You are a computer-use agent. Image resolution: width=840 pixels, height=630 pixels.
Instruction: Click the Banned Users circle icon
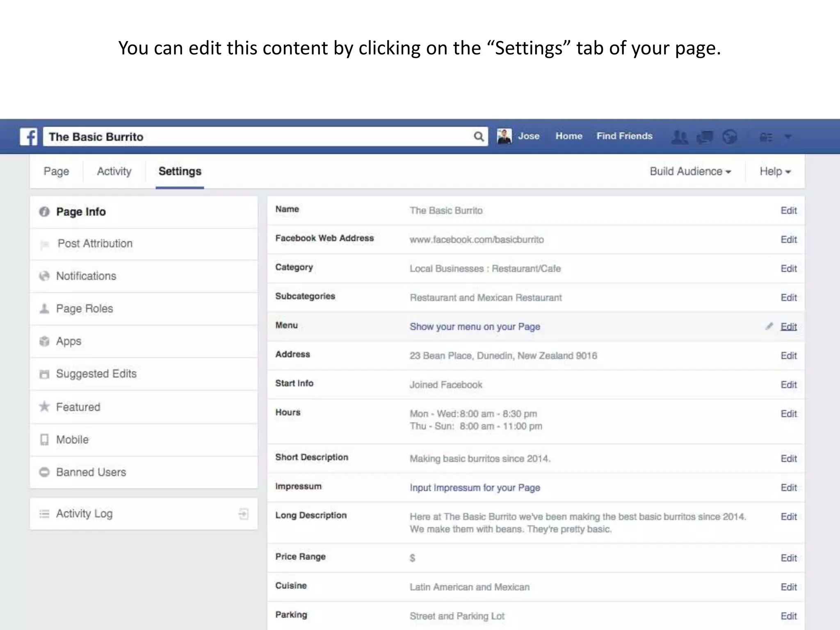point(44,472)
